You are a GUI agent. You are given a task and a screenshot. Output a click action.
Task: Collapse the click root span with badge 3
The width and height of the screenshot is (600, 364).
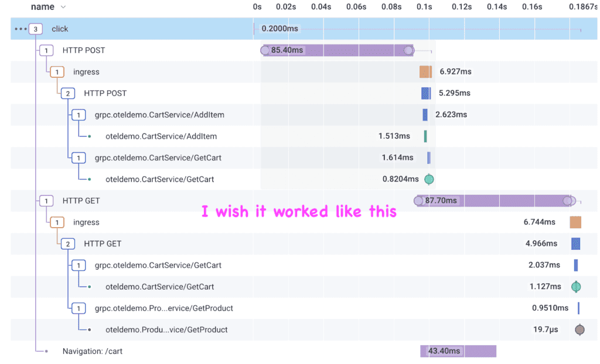coord(36,29)
